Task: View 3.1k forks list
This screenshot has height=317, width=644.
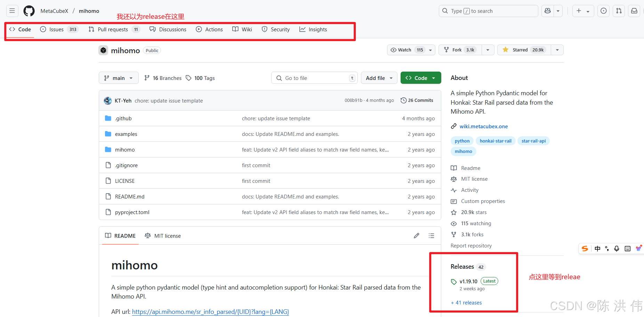Action: pos(467,235)
